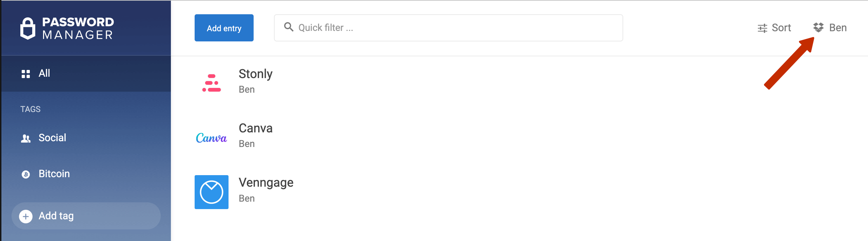Click the Sort sliders icon
This screenshot has height=241, width=868.
pyautogui.click(x=762, y=28)
